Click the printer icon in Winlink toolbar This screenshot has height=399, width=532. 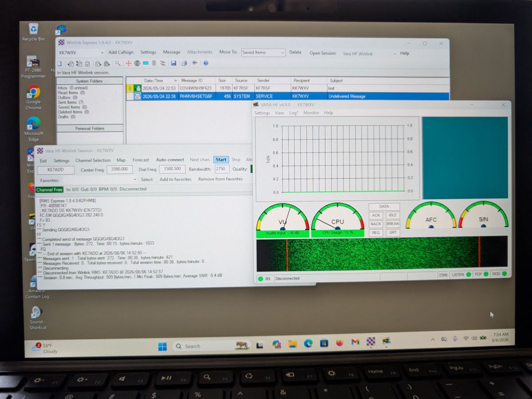coord(184,63)
